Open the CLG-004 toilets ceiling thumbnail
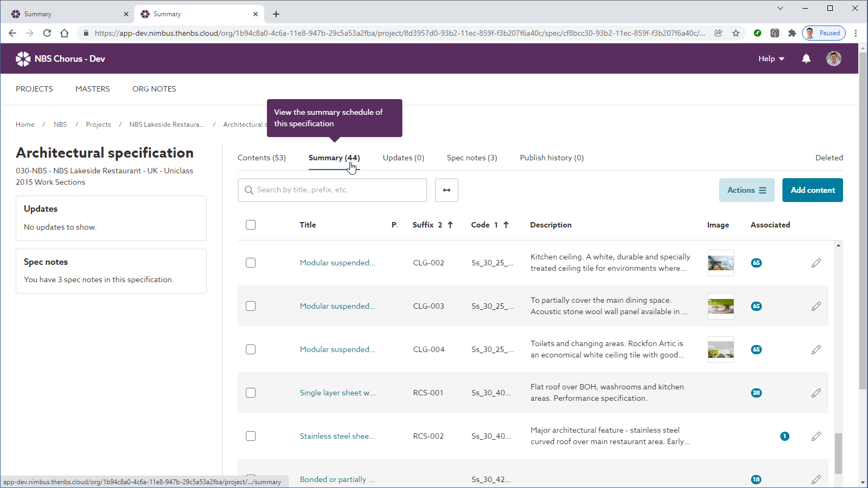The height and width of the screenshot is (488, 868). click(721, 349)
